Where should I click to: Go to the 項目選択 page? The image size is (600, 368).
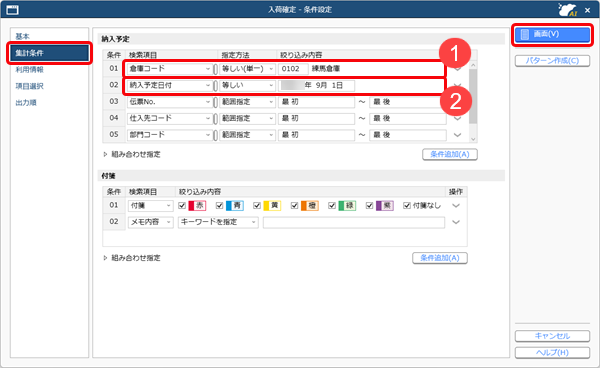point(29,86)
